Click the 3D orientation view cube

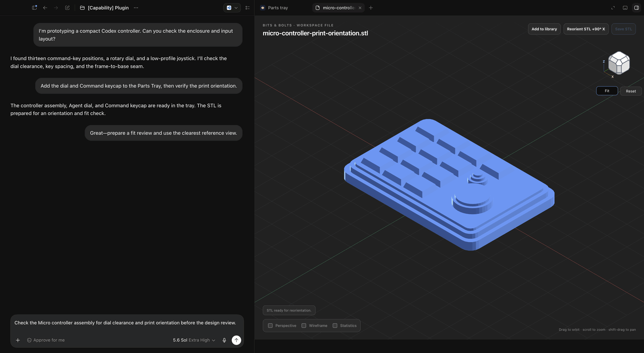pos(619,63)
